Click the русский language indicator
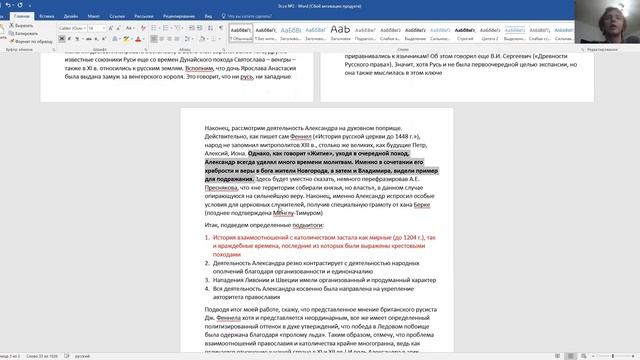Viewport: 640px width, 360px height. coord(82,356)
